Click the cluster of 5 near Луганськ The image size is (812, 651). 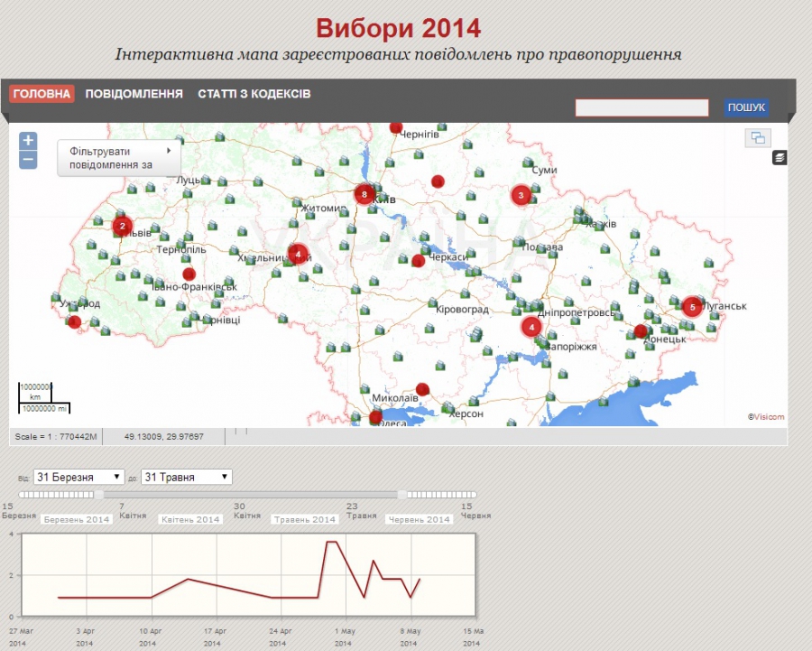(x=692, y=307)
